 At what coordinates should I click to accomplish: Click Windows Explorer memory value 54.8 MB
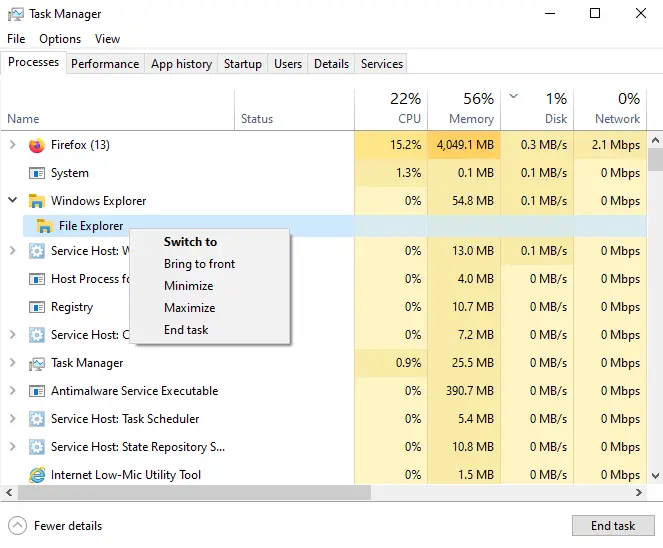(473, 201)
